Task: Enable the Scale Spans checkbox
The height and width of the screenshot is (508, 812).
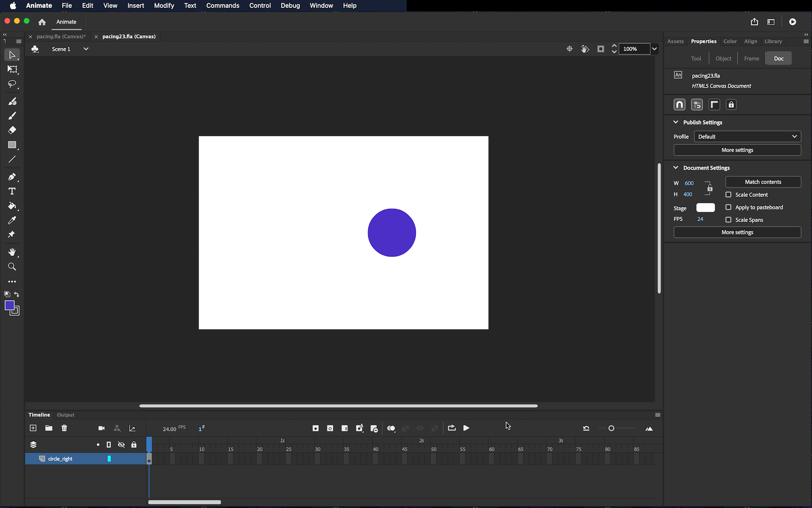Action: [x=728, y=220]
